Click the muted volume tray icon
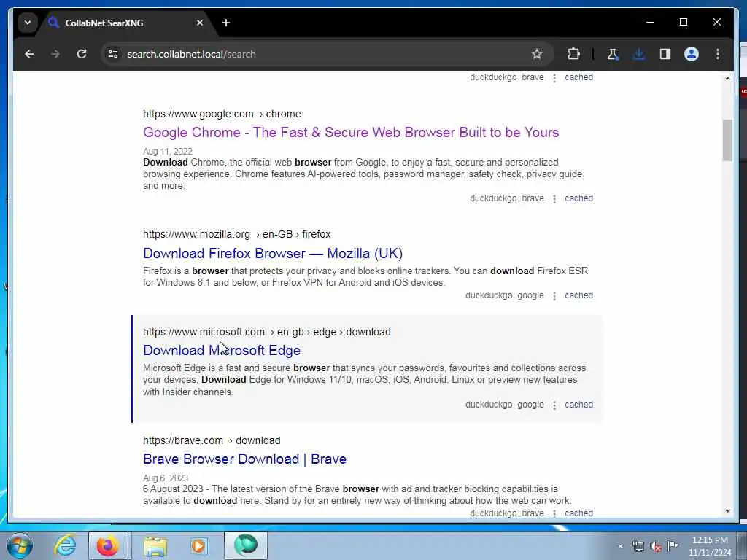 [656, 547]
